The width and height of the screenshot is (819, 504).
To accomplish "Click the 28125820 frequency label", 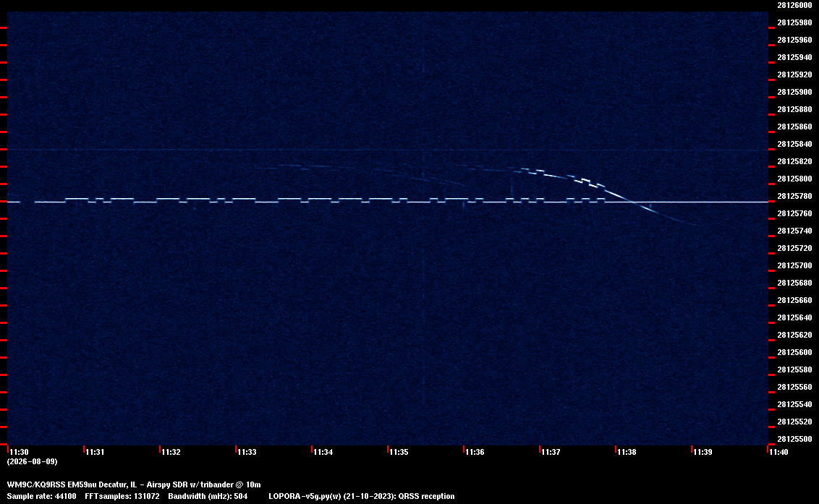I will click(x=794, y=161).
